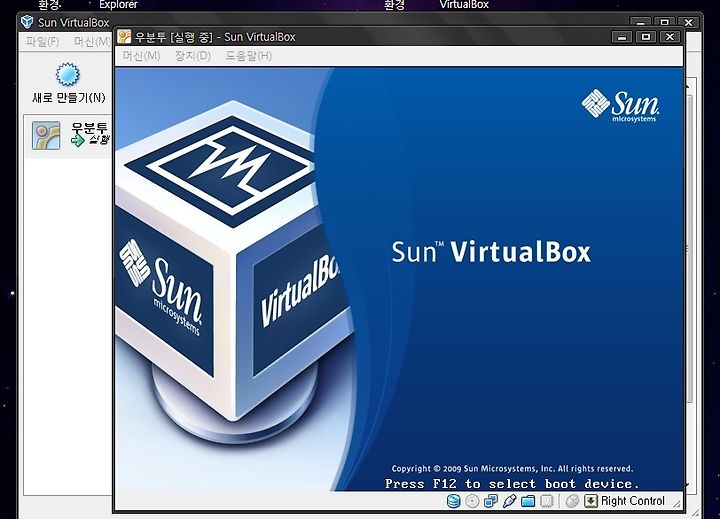The image size is (720, 519).
Task: Open 머신(M) menu in manager window
Action: tap(92, 42)
